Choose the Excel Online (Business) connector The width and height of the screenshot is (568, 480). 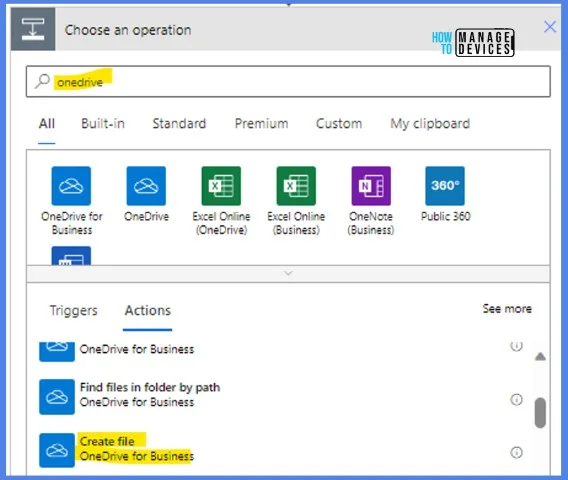[x=296, y=186]
